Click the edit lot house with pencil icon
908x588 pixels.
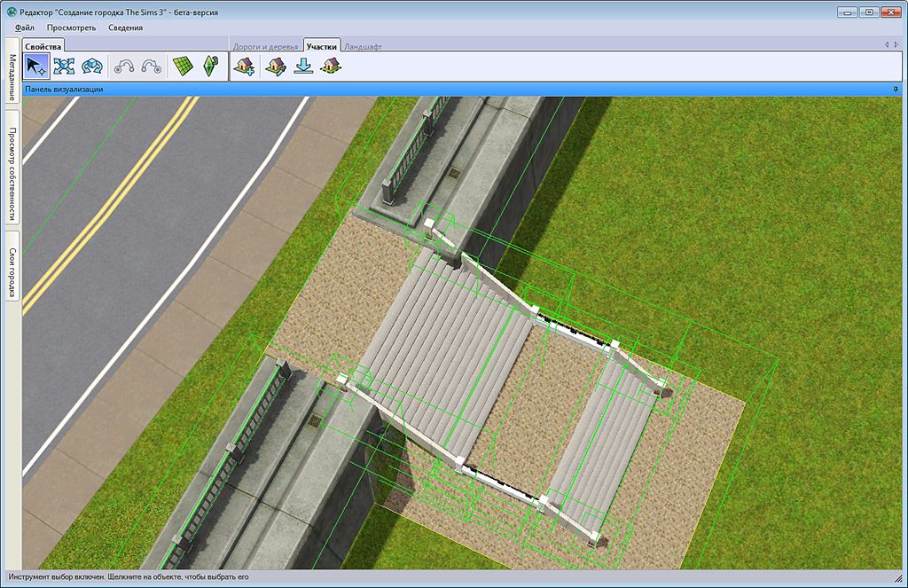pyautogui.click(x=274, y=66)
